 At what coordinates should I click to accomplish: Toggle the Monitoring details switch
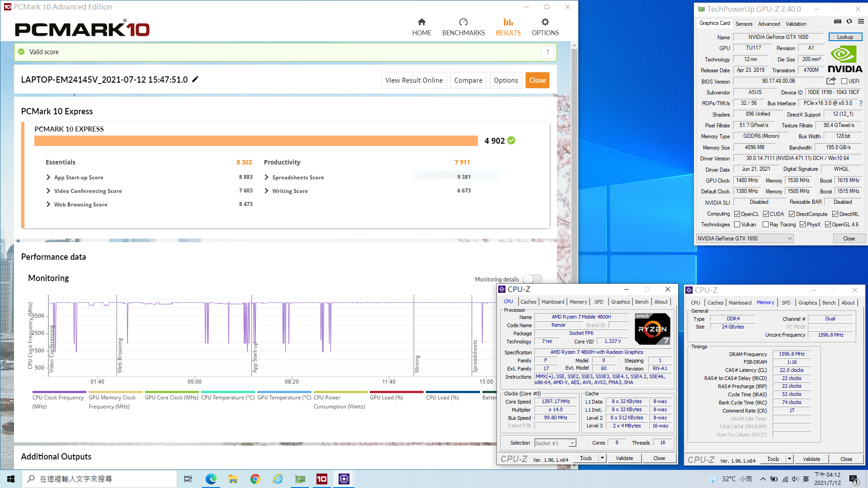(532, 279)
